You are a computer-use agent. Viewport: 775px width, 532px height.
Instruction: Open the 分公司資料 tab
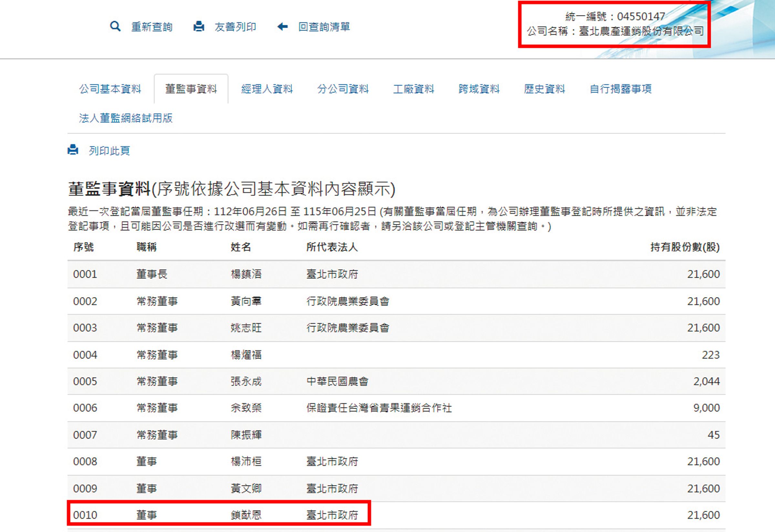coord(343,89)
